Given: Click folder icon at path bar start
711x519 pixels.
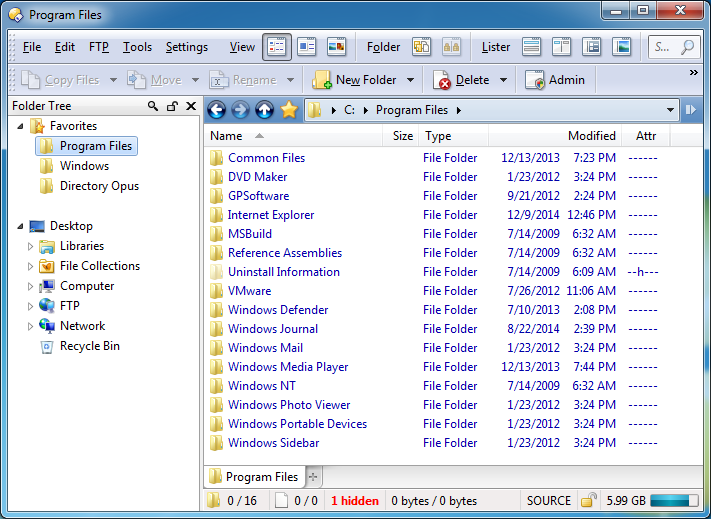Looking at the screenshot, I should [315, 110].
